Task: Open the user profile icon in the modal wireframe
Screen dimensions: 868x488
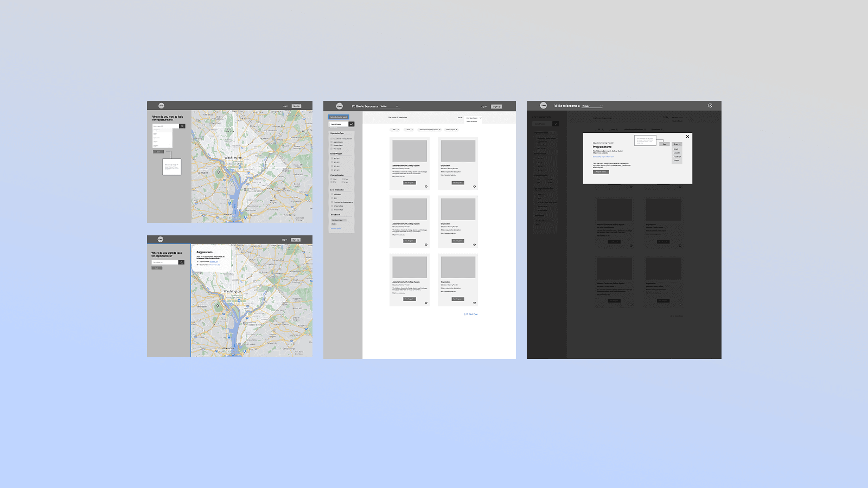Action: [710, 106]
